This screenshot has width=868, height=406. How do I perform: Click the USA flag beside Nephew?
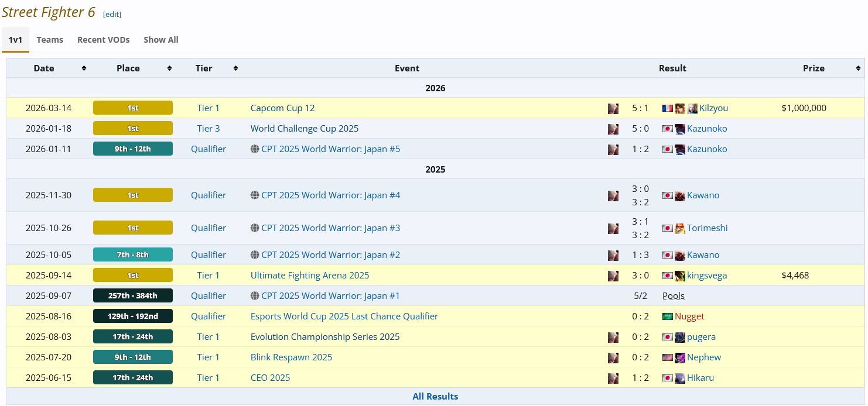click(x=668, y=357)
